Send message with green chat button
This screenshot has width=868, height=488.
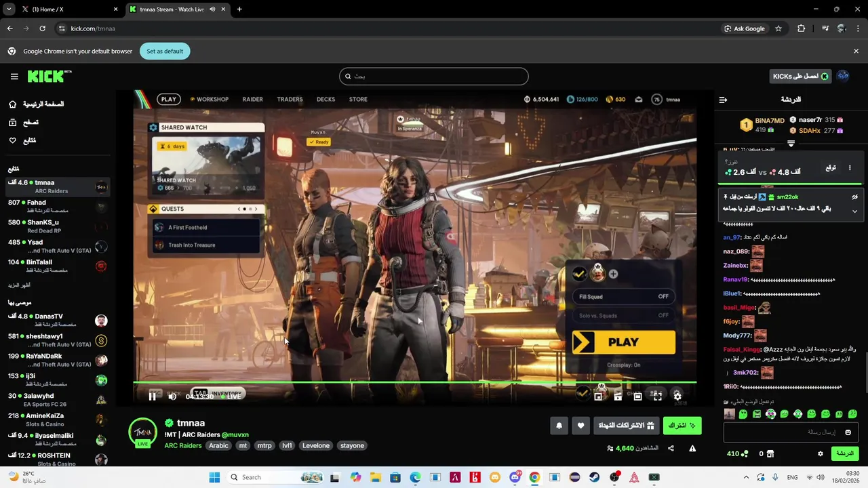coord(845,453)
